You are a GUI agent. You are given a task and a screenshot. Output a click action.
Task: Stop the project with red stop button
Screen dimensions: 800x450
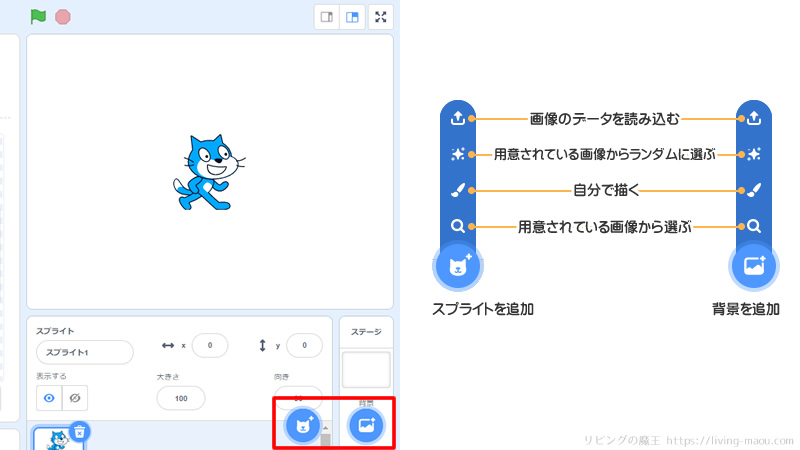point(63,17)
